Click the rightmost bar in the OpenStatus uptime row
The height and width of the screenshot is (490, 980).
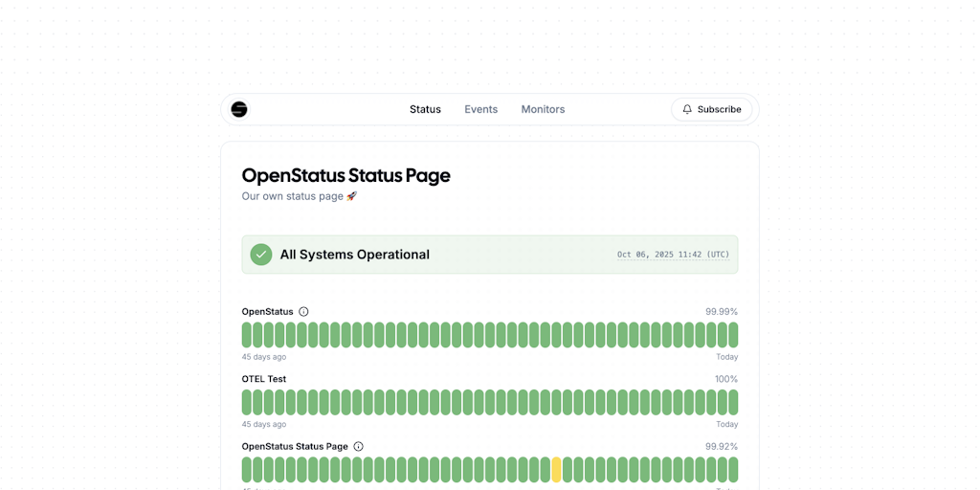point(733,335)
